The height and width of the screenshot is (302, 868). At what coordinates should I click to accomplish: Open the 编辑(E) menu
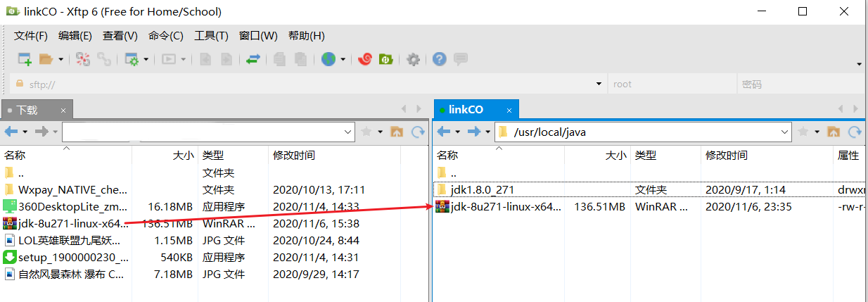tap(75, 36)
